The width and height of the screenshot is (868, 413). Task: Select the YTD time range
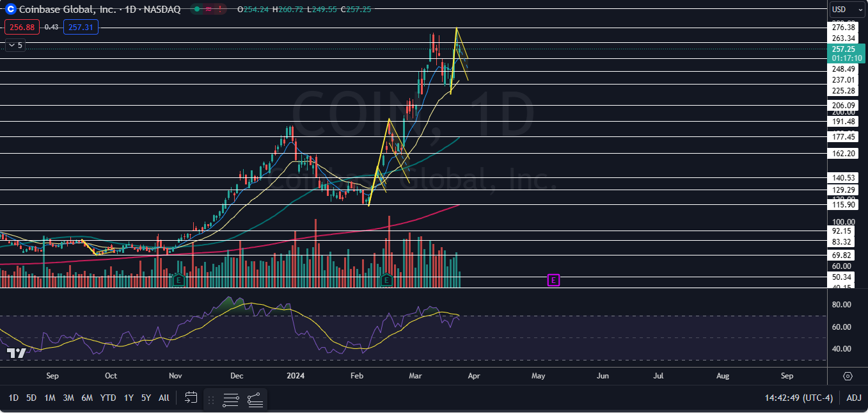pos(108,398)
